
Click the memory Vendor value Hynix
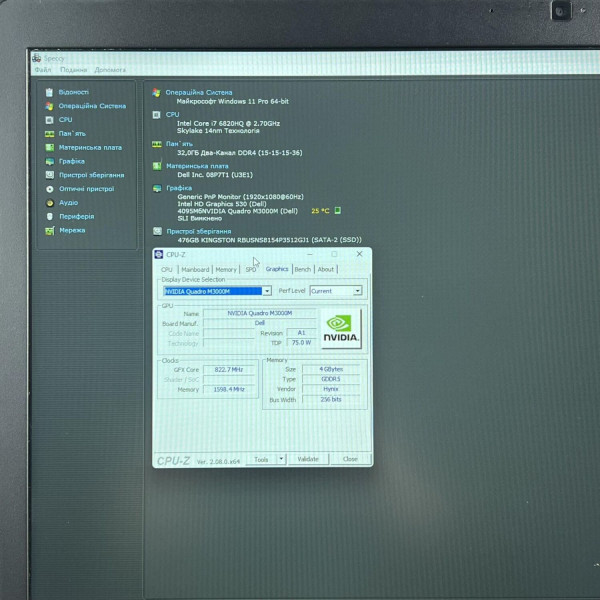[331, 389]
